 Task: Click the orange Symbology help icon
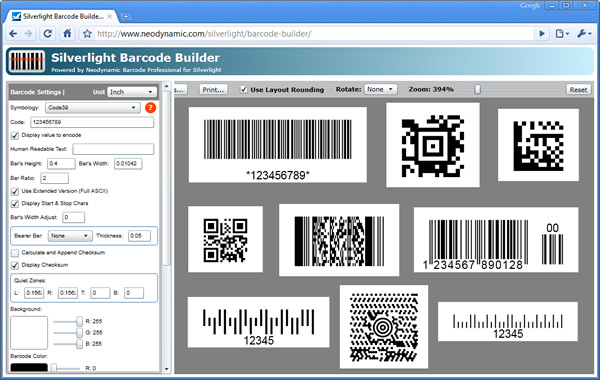[x=150, y=108]
